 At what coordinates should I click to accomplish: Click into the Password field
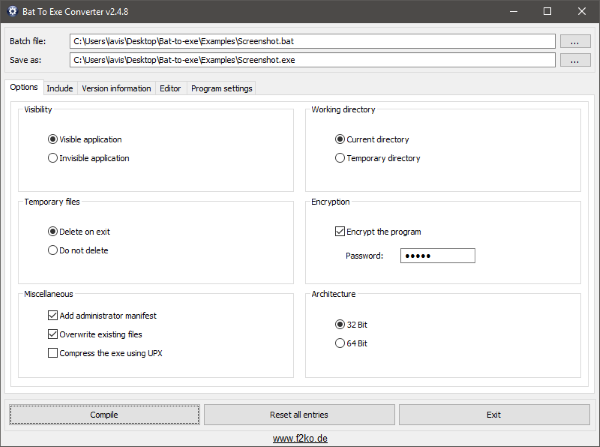click(x=438, y=256)
